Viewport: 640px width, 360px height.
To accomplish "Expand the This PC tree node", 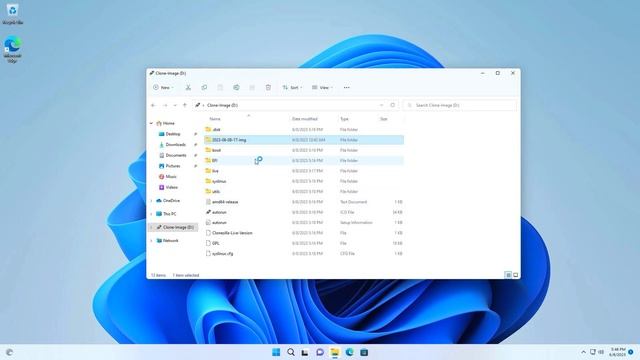I will tap(151, 214).
